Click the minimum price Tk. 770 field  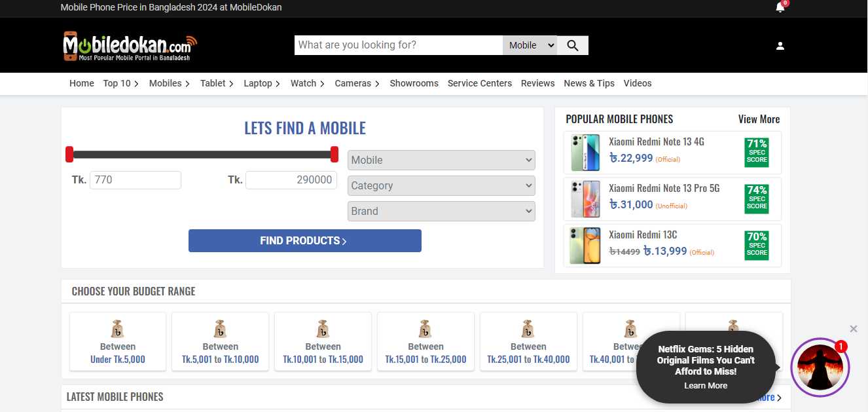coord(136,180)
